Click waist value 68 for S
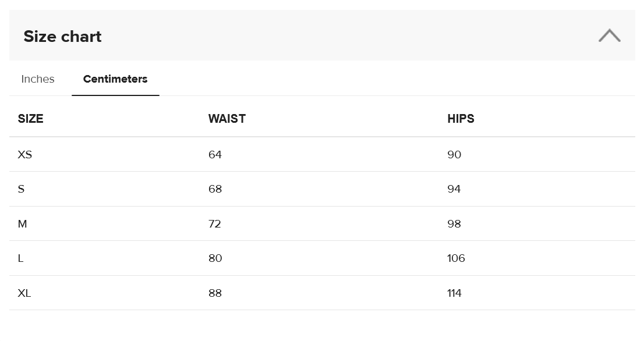 215,189
